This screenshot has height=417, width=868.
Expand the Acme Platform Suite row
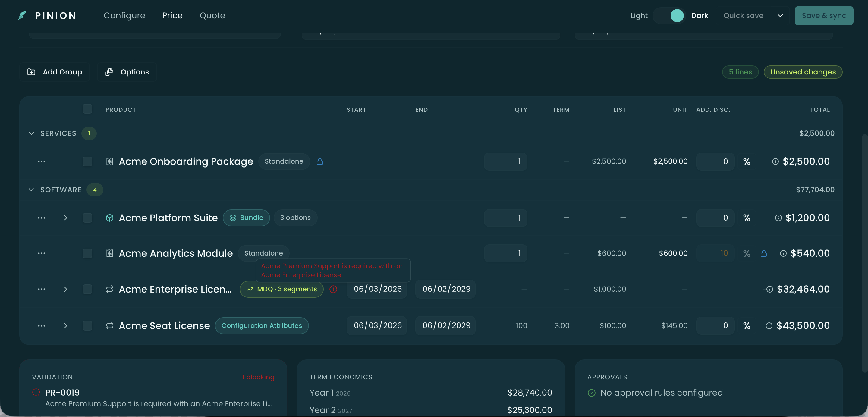point(65,218)
